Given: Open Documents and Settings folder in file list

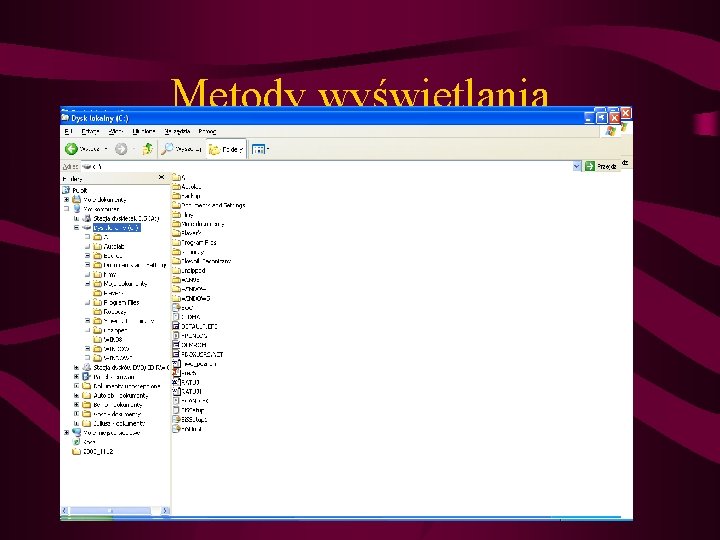Looking at the screenshot, I should 213,205.
